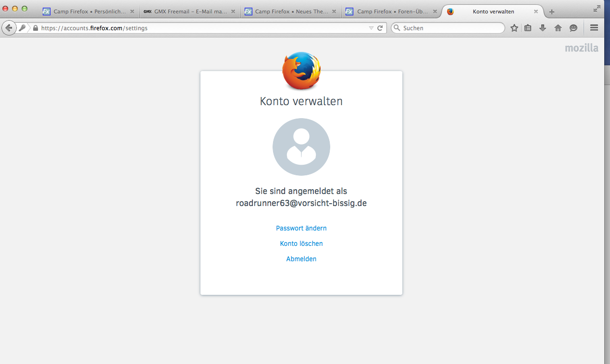Click the Konto löschen link

301,243
